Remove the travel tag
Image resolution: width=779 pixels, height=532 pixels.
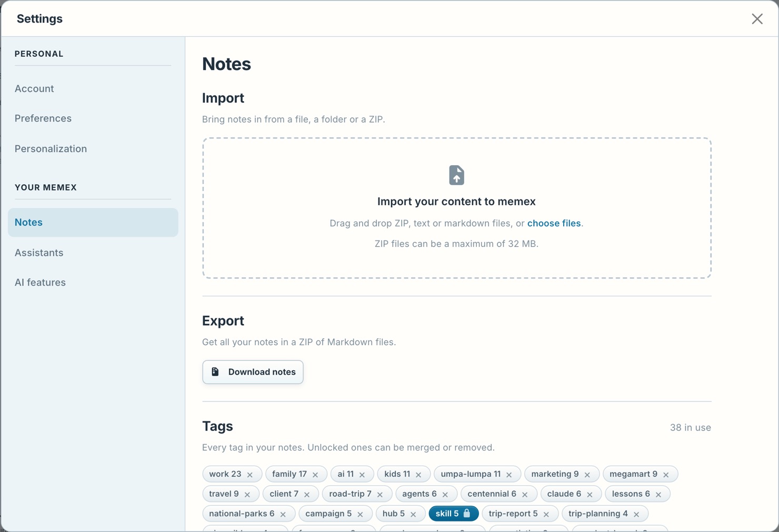tap(247, 495)
